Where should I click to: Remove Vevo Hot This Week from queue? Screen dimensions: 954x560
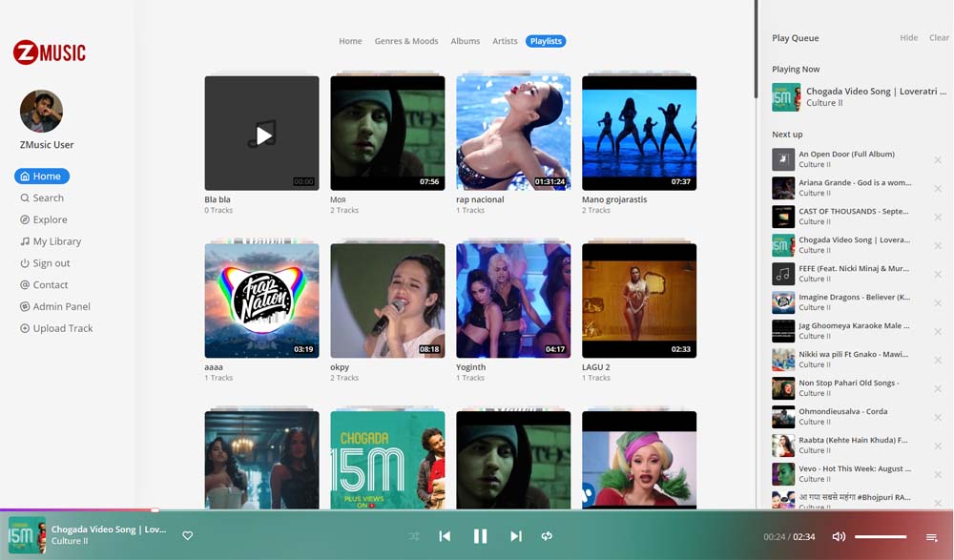[x=938, y=474]
